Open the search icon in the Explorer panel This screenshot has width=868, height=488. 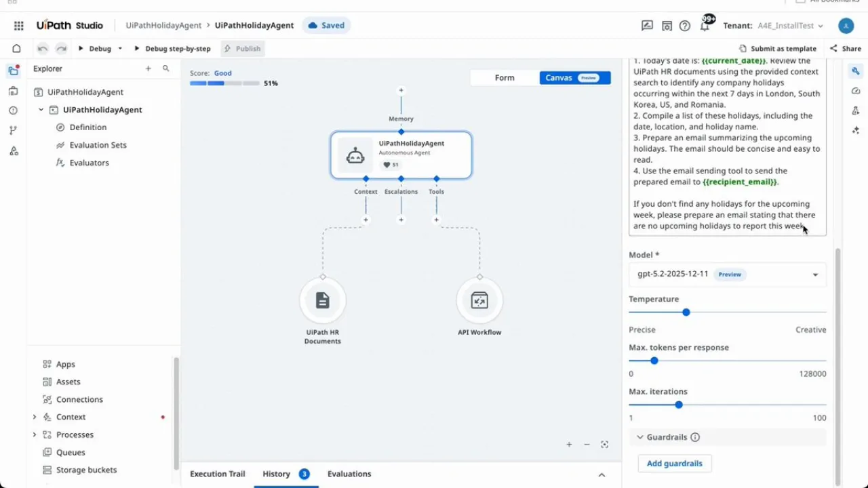[166, 68]
